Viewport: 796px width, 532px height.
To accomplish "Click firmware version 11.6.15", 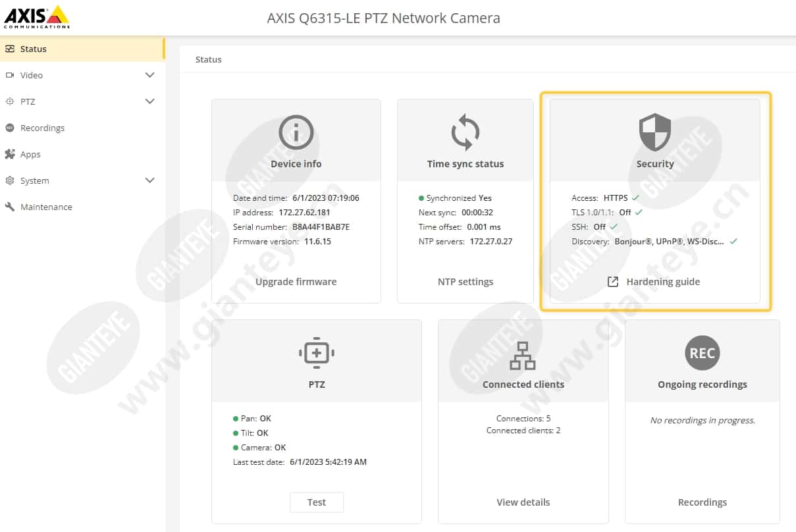I will (317, 242).
